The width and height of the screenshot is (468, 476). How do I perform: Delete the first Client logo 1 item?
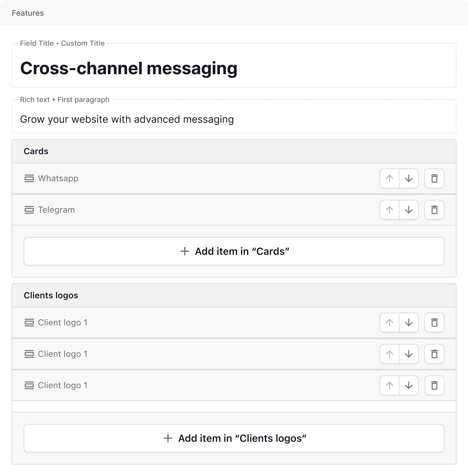click(x=434, y=322)
